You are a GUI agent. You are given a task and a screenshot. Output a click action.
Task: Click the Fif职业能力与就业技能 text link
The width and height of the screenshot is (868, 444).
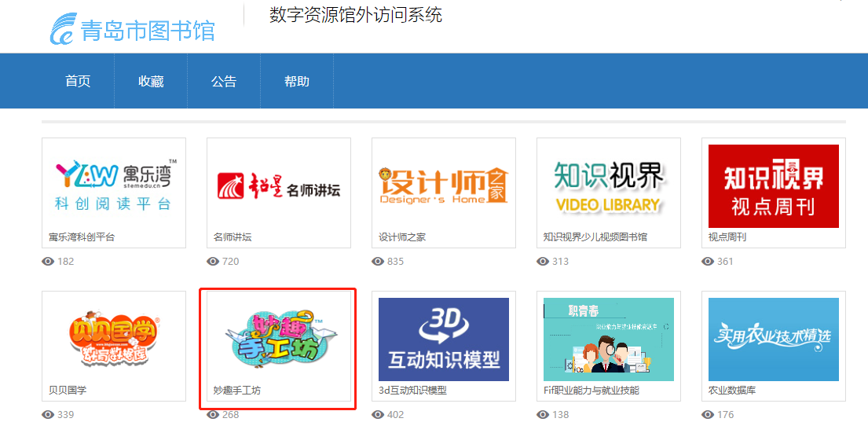click(x=591, y=391)
